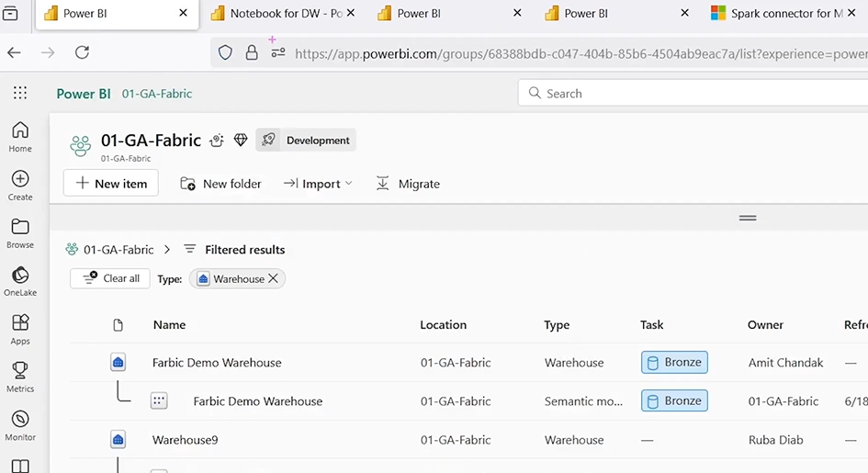The width and height of the screenshot is (868, 473).
Task: Click the shield tracking protection icon
Action: pyautogui.click(x=225, y=52)
